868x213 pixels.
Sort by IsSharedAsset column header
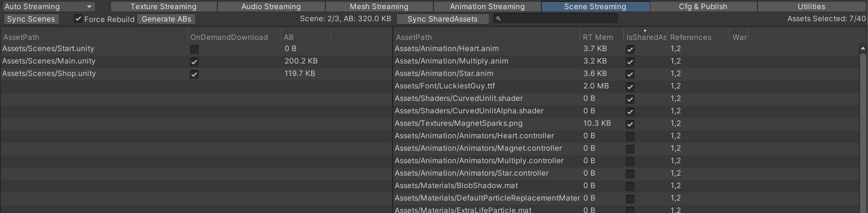(x=646, y=37)
